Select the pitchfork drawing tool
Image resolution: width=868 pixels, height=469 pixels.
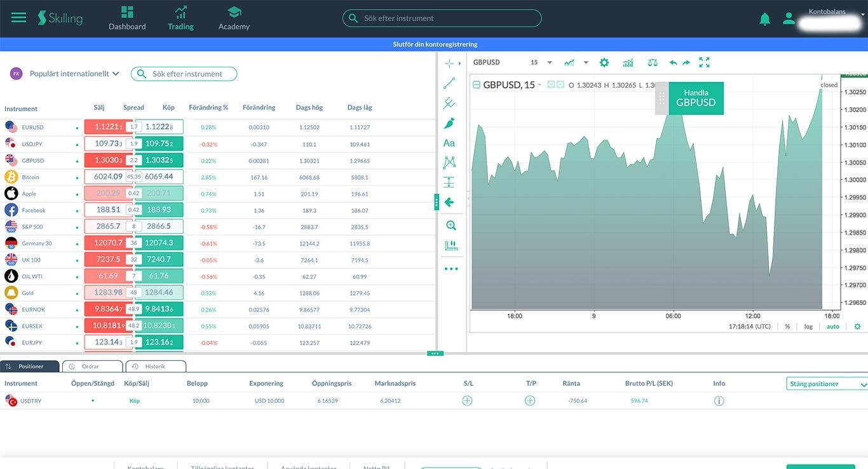pos(449,103)
